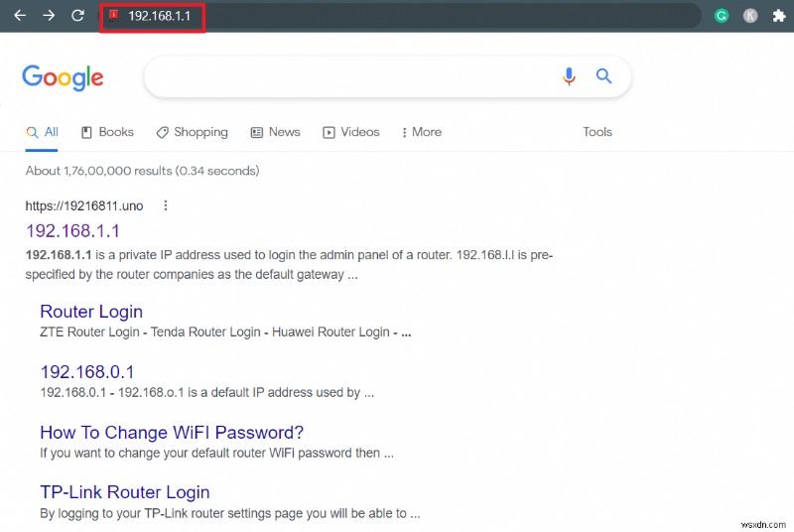Switch to the Shopping tab
The image size is (794, 532).
pyautogui.click(x=192, y=132)
